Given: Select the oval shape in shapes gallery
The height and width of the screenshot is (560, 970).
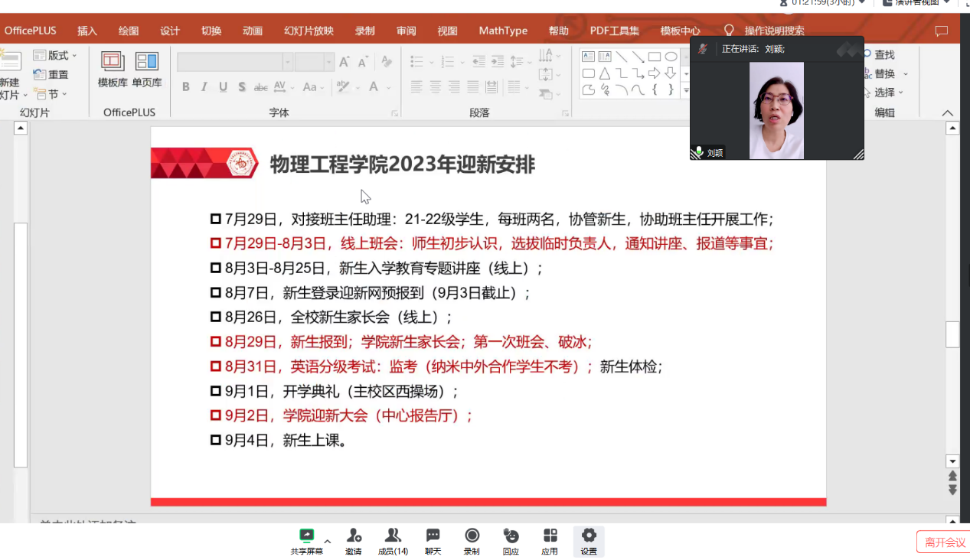Looking at the screenshot, I should coord(671,57).
